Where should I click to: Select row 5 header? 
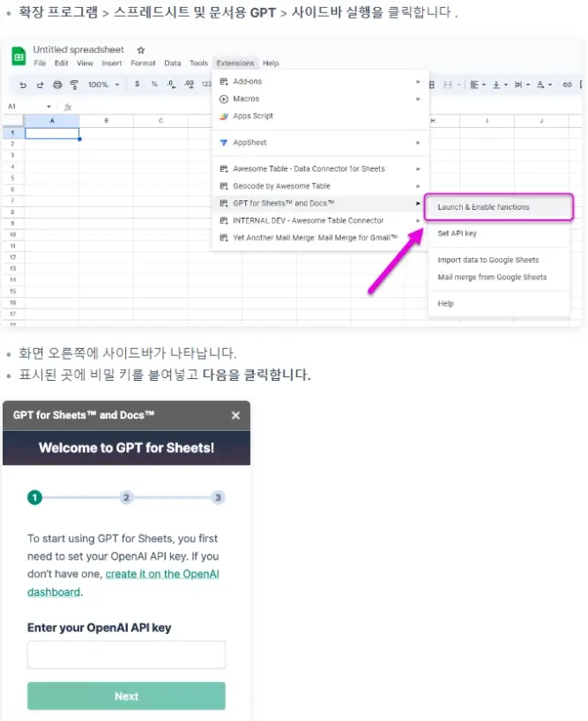[x=13, y=178]
